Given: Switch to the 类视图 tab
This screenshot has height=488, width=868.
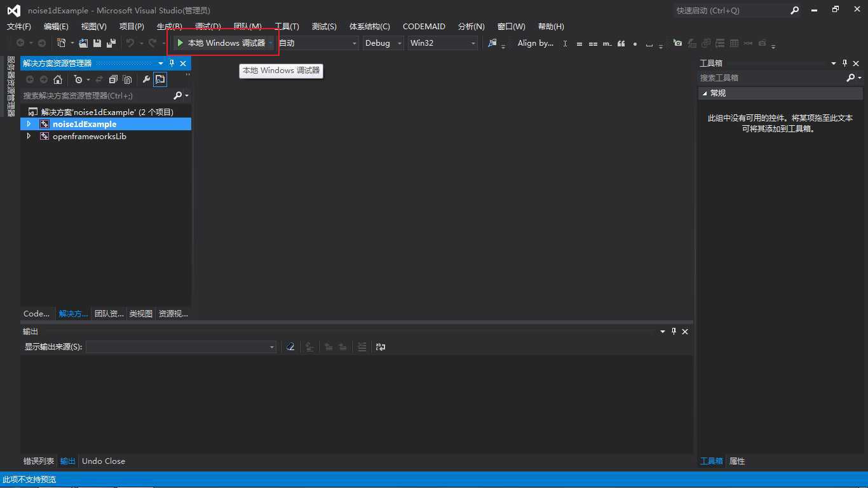Looking at the screenshot, I should click(x=141, y=313).
